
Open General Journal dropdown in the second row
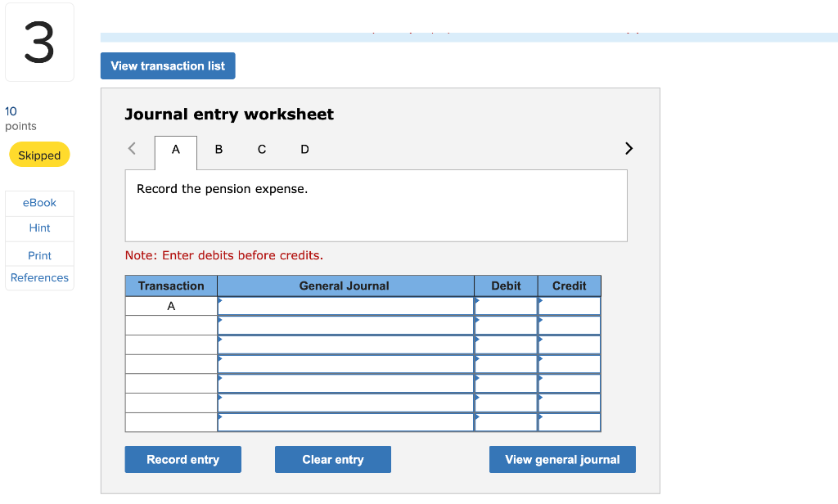[345, 326]
